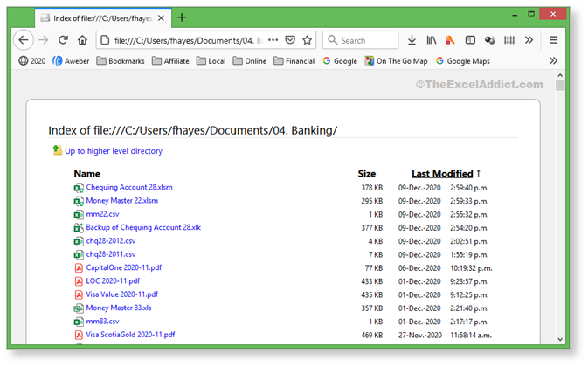Open the page actions three-dots menu
The width and height of the screenshot is (588, 367).
click(273, 40)
